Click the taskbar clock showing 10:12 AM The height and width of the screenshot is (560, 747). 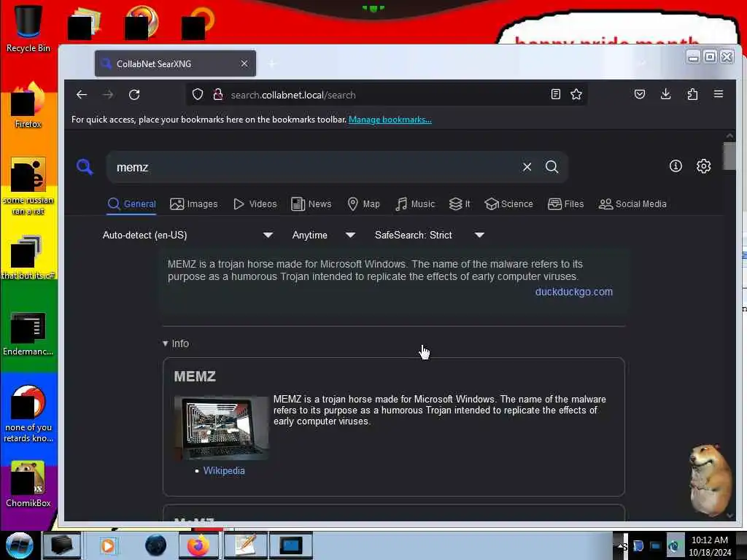point(710,545)
